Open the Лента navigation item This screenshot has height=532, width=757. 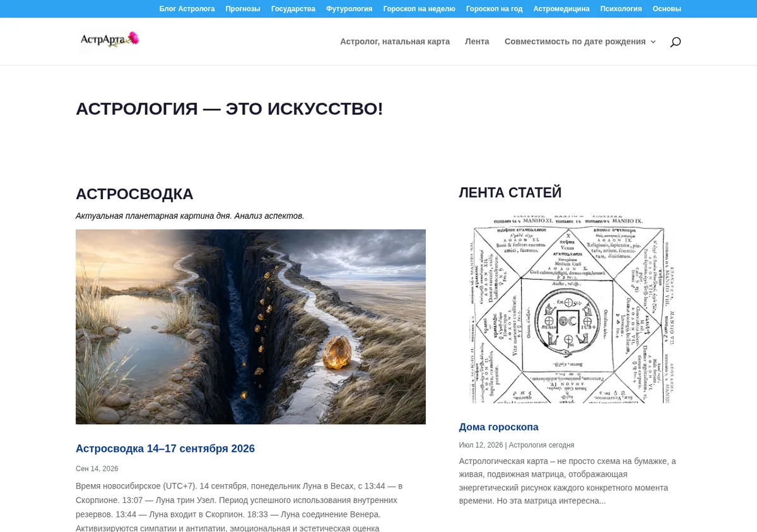(477, 42)
